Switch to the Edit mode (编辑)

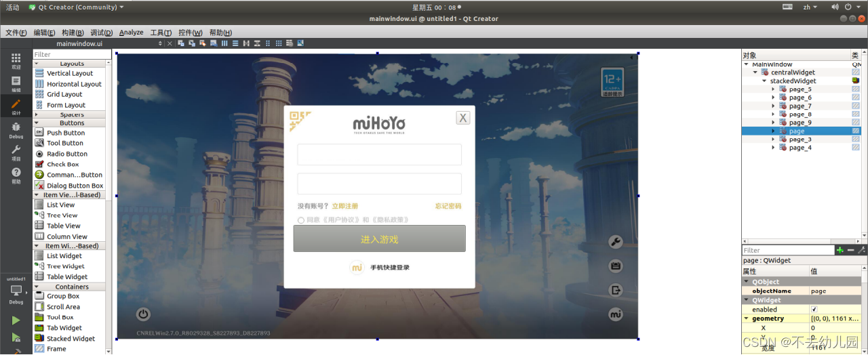[x=16, y=83]
